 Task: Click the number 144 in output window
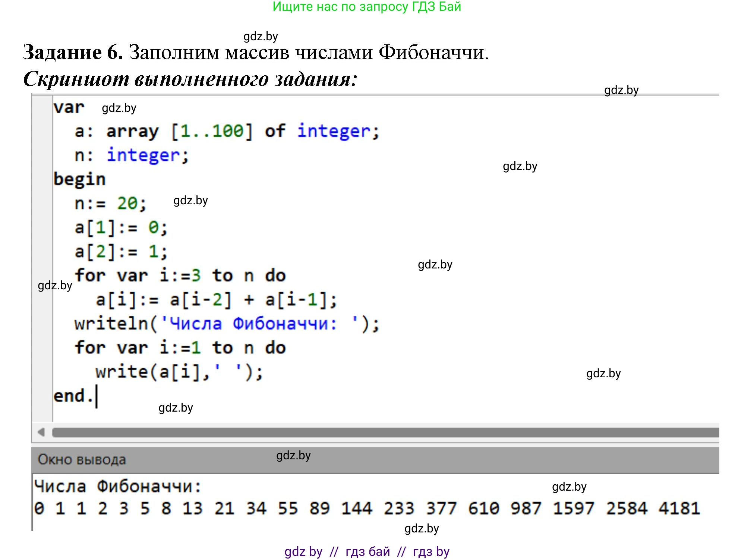pos(357,509)
